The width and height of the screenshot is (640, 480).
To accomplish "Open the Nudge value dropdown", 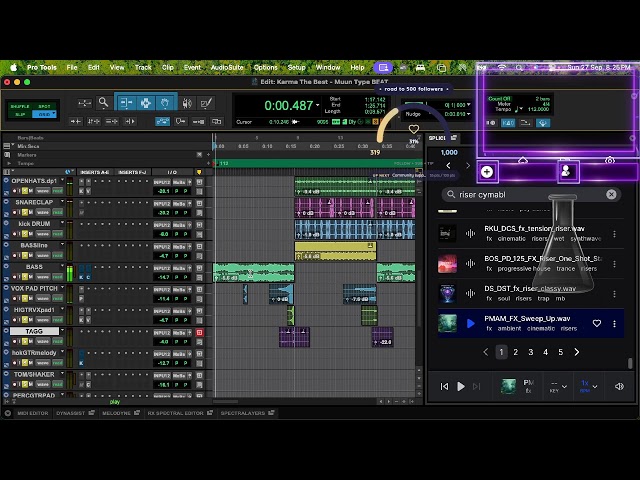I will pos(468,114).
